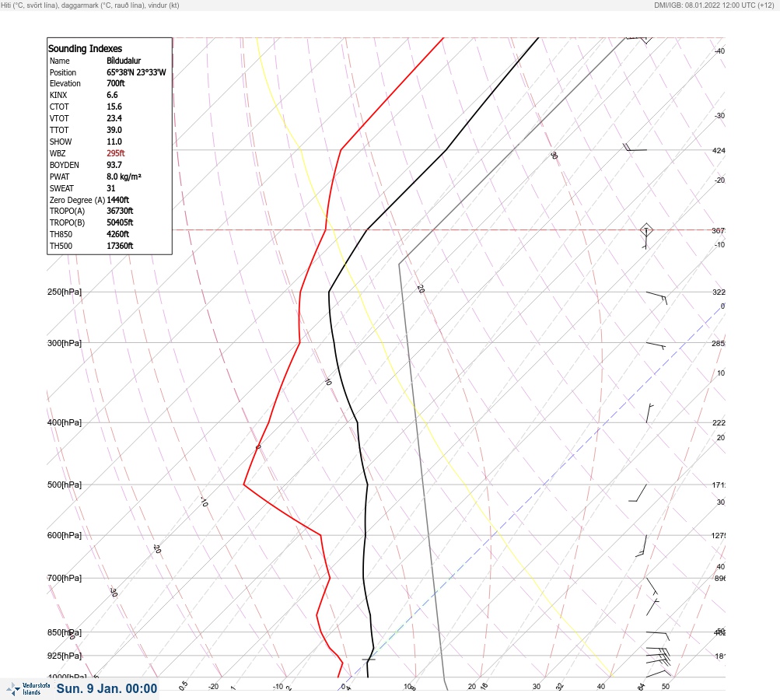Click the red WBZ value '295ft'
780x700 pixels.
pos(116,153)
